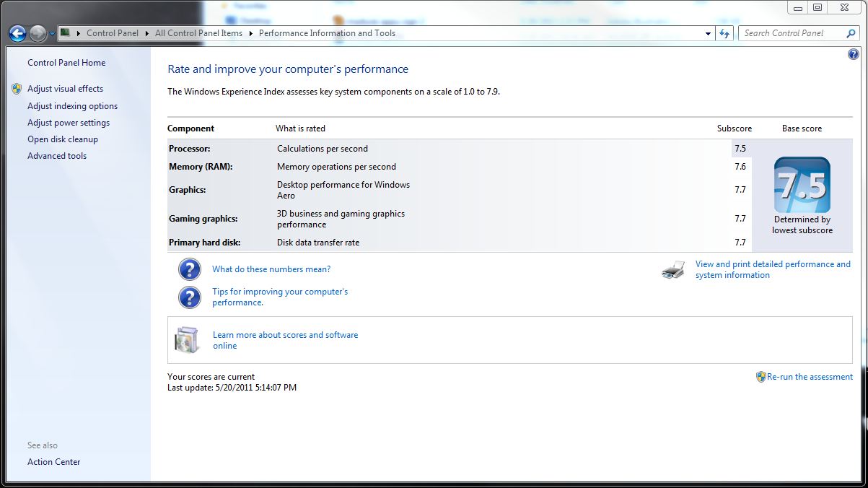868x488 pixels.
Task: Click 'What do these numbers mean?' link
Action: 271,269
